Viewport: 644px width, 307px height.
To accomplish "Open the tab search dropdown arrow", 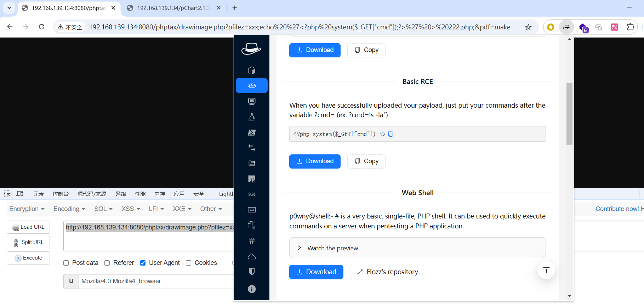I will [x=9, y=8].
